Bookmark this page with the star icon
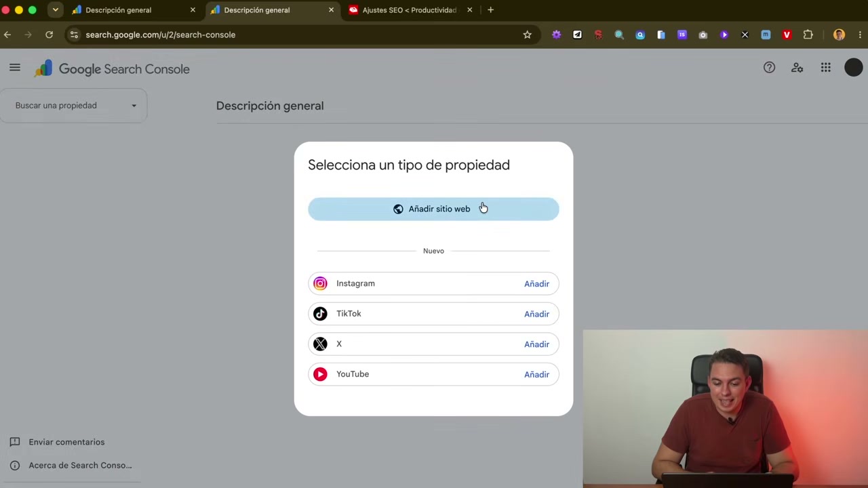This screenshot has height=488, width=868. click(x=527, y=35)
